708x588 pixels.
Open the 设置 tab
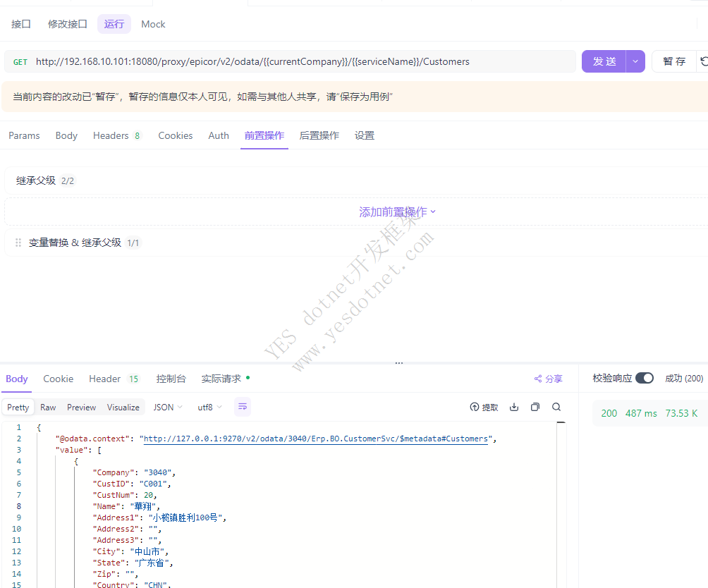coord(365,136)
